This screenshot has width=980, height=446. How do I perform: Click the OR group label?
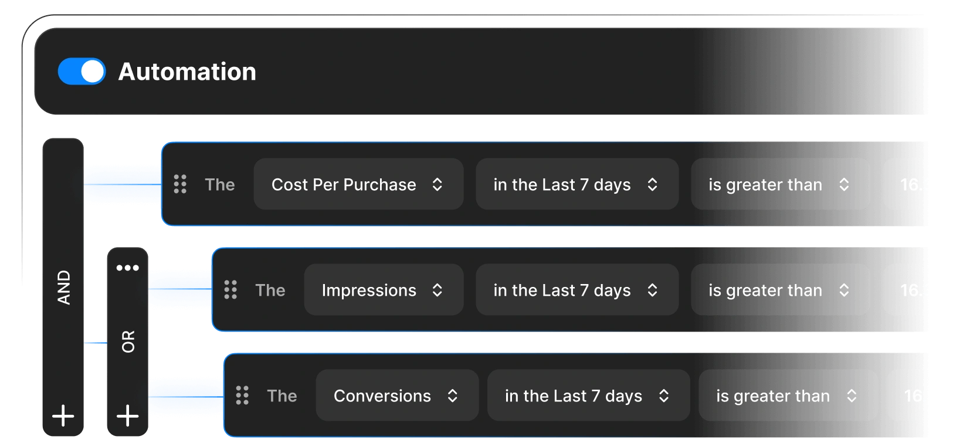[128, 342]
